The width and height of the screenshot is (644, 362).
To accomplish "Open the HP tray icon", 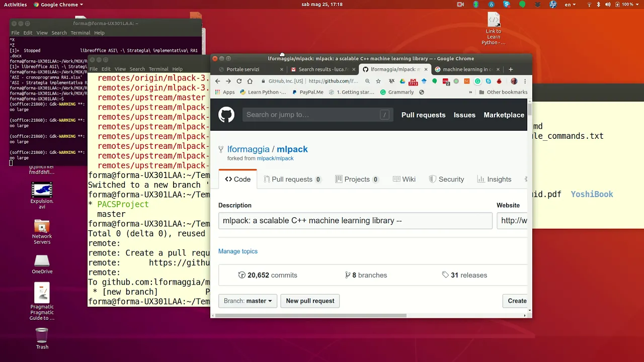I will (x=553, y=5).
